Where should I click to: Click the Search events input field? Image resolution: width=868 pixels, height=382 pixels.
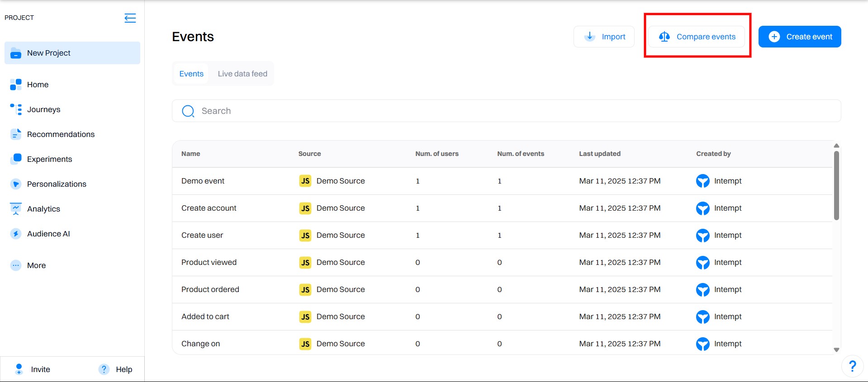[x=507, y=111]
